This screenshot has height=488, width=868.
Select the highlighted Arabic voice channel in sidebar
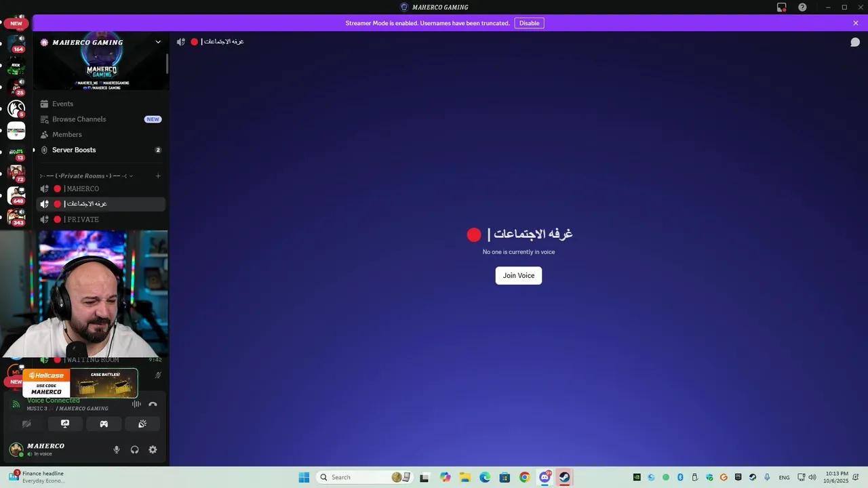click(x=100, y=204)
